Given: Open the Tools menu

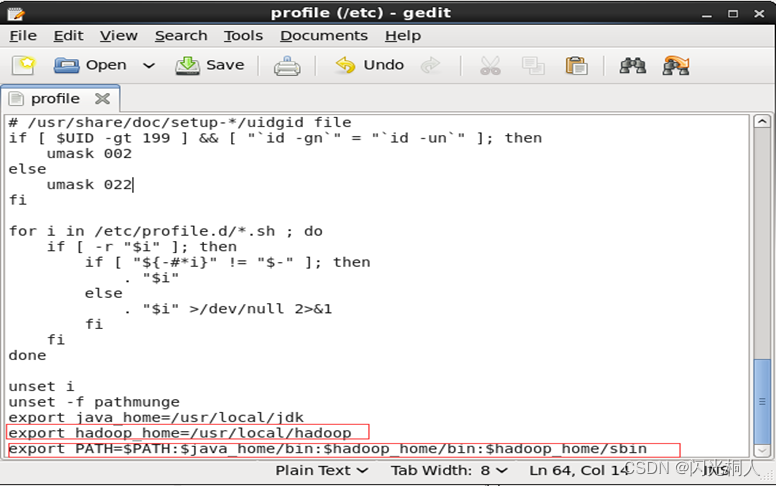Looking at the screenshot, I should pos(243,36).
